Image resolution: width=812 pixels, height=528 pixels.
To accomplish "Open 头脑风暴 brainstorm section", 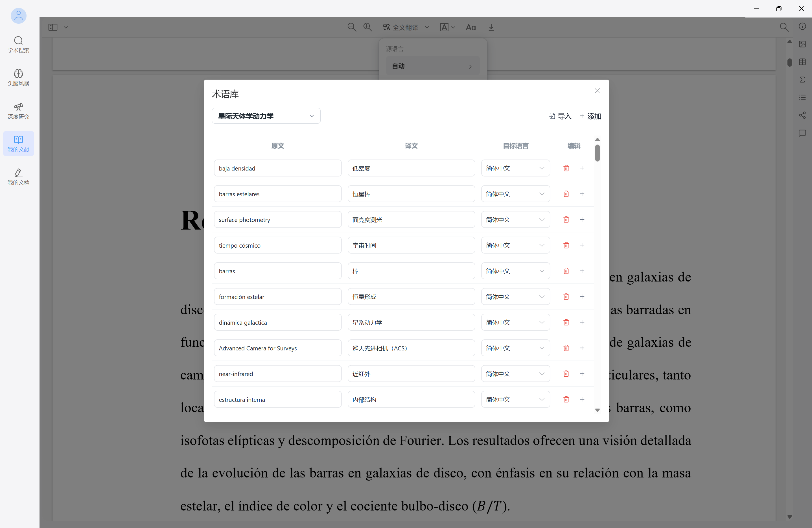I will (x=18, y=78).
